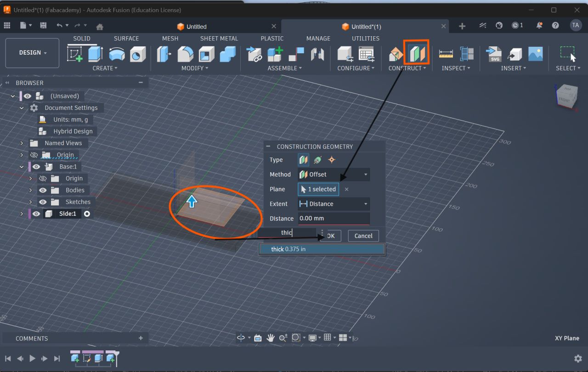Open the Grid and Snaps icon
Image resolution: width=588 pixels, height=372 pixels.
point(328,338)
